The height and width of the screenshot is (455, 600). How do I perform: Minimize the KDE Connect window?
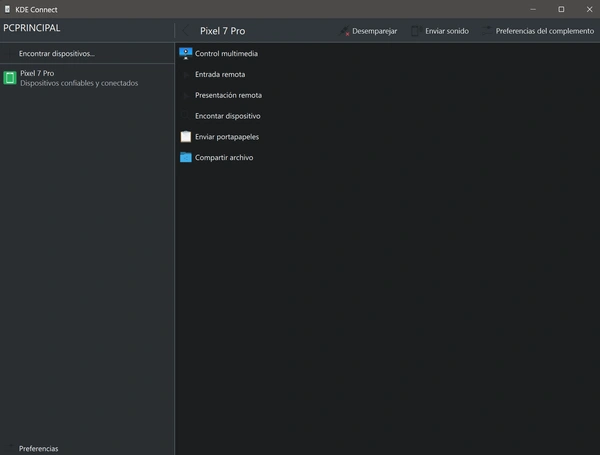533,9
